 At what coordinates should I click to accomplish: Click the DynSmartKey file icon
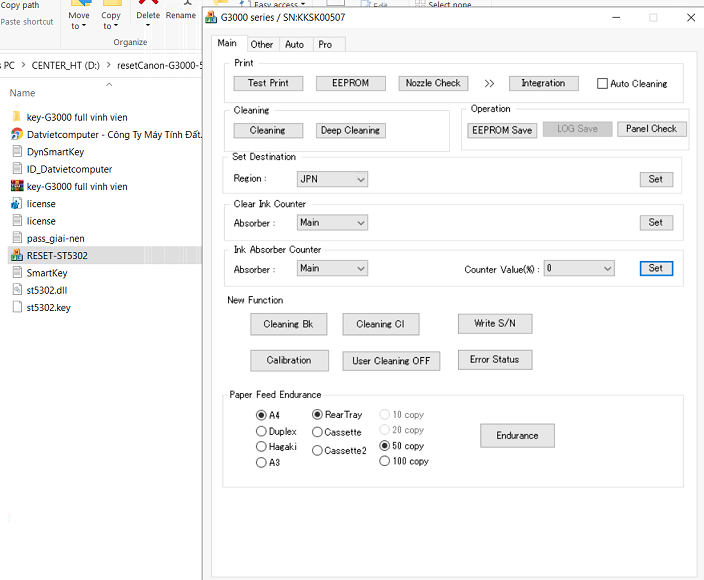(17, 151)
